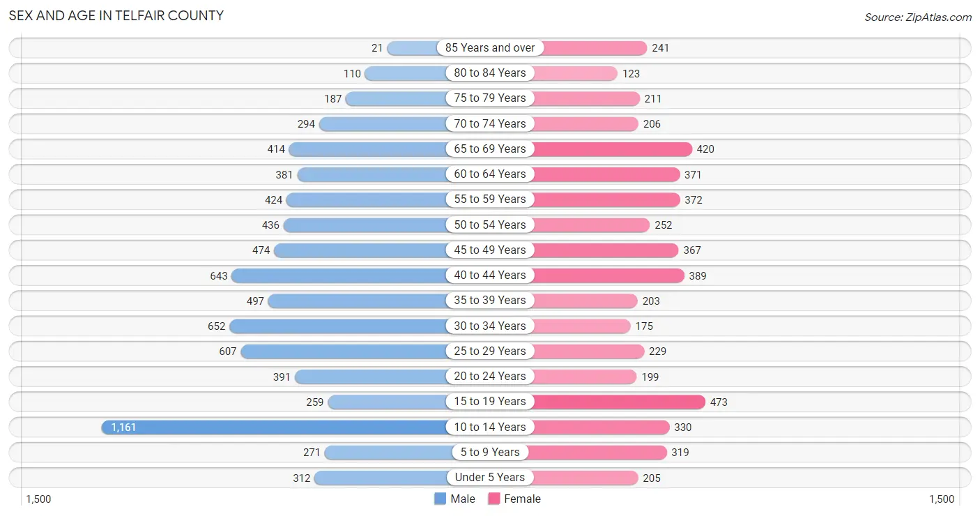Select the 5 to 9 Years female bar
The height and width of the screenshot is (516, 980).
(x=597, y=452)
